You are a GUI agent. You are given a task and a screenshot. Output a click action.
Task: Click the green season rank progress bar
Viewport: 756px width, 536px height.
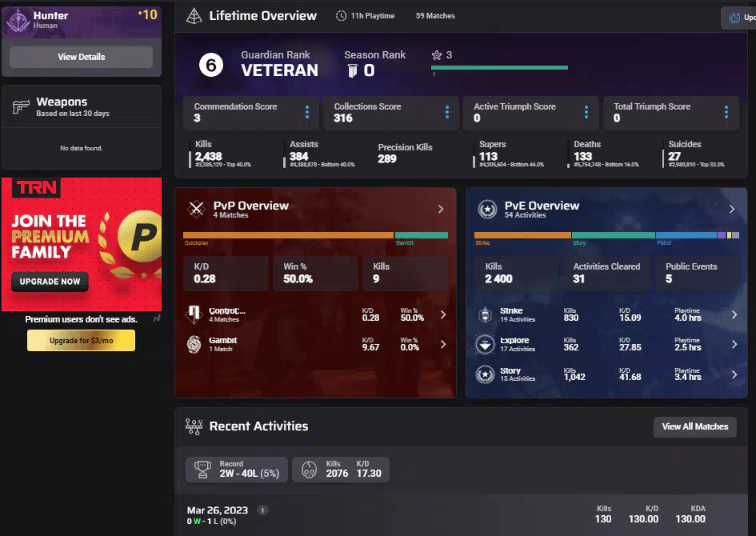coord(499,68)
